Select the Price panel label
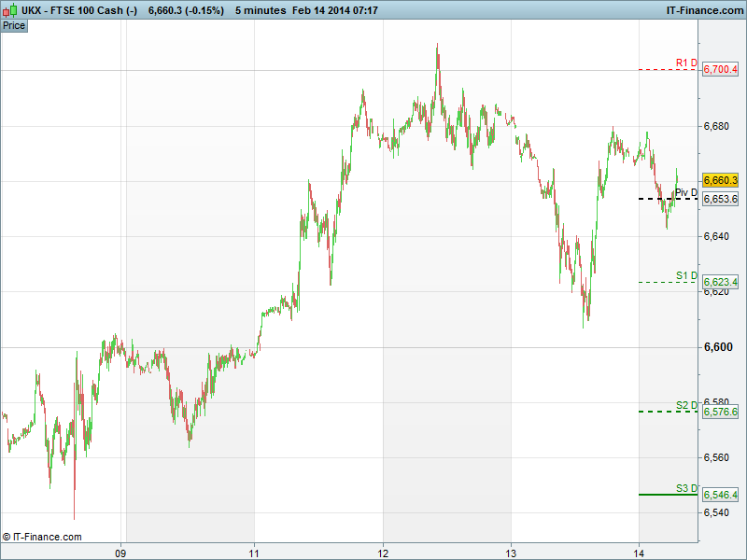This screenshot has height=560, width=747. point(14,25)
